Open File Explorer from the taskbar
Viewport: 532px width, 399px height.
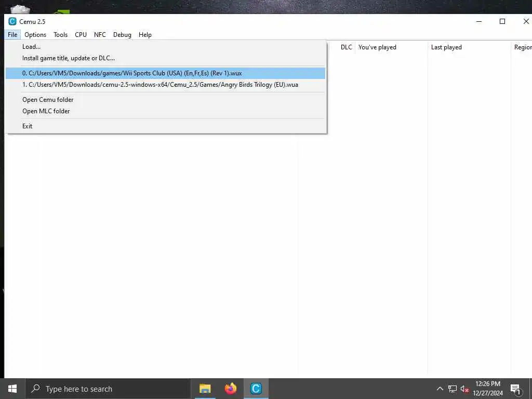click(205, 389)
